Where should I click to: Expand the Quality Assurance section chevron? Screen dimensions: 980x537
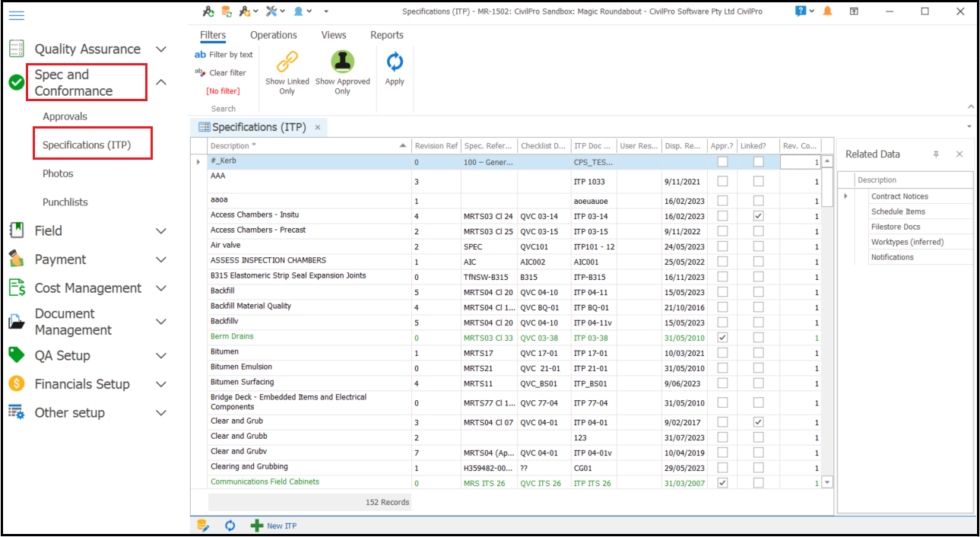point(161,49)
